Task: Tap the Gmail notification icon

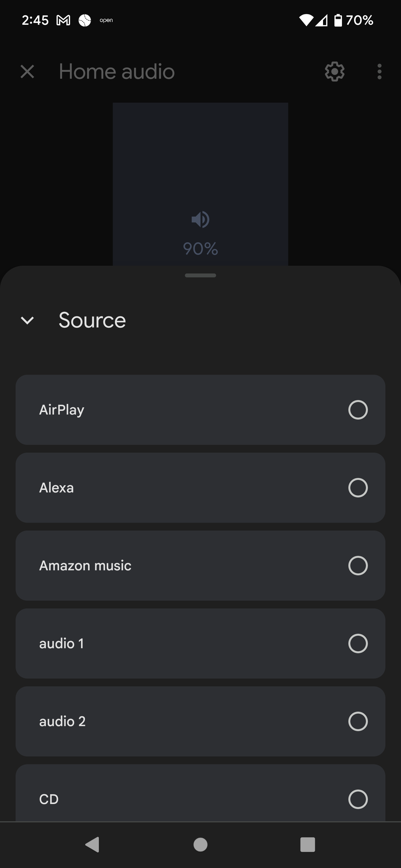Action: tap(63, 21)
